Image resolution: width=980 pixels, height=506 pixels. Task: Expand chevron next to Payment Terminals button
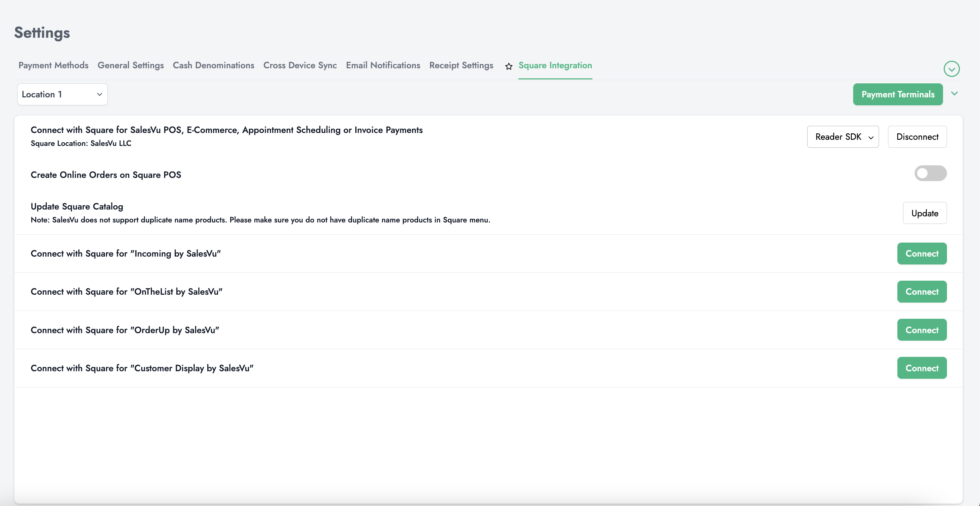pyautogui.click(x=954, y=93)
